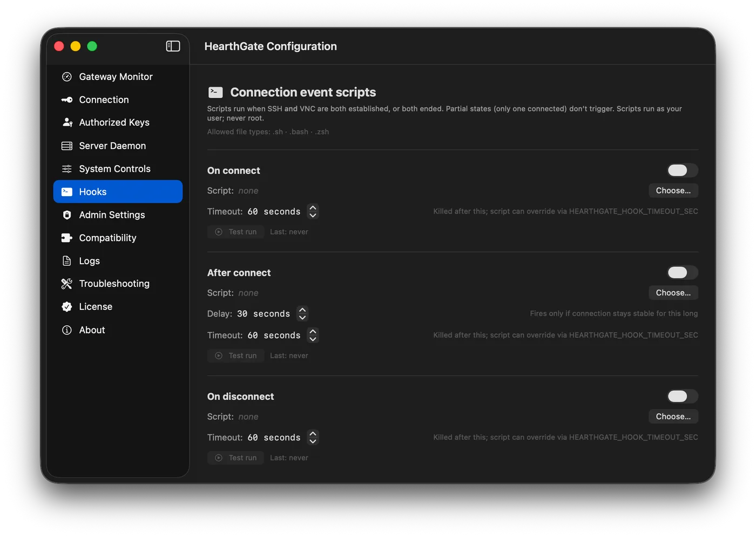The image size is (756, 537).
Task: Open Troubleshooting section
Action: (x=118, y=284)
